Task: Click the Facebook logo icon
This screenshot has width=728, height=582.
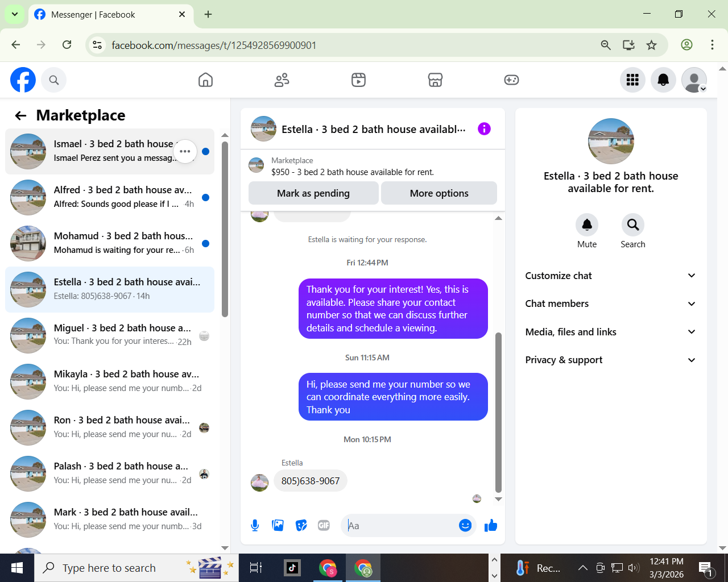Action: coord(23,80)
